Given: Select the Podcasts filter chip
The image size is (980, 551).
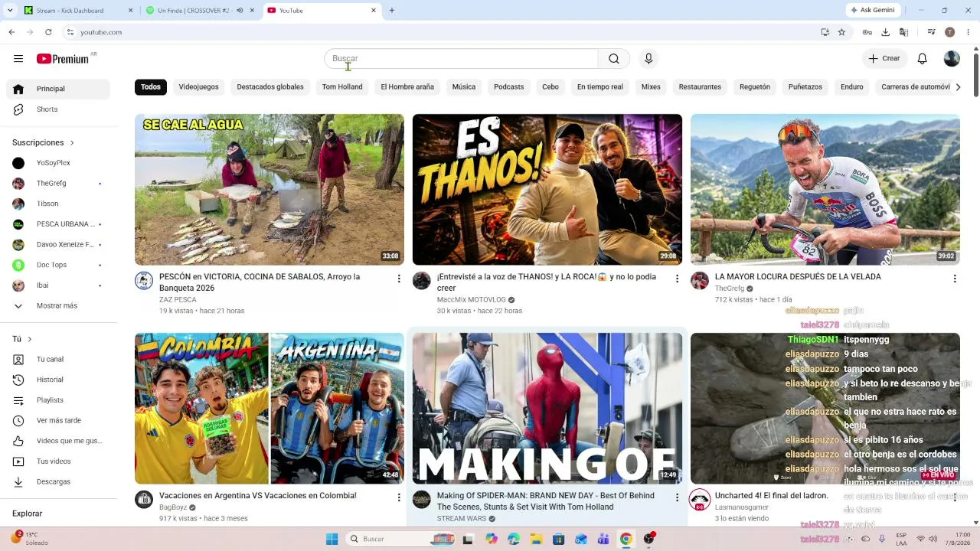Looking at the screenshot, I should 509,87.
